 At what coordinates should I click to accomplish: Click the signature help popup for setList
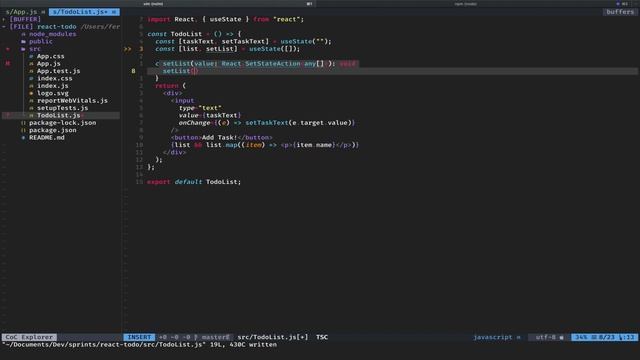click(x=259, y=63)
